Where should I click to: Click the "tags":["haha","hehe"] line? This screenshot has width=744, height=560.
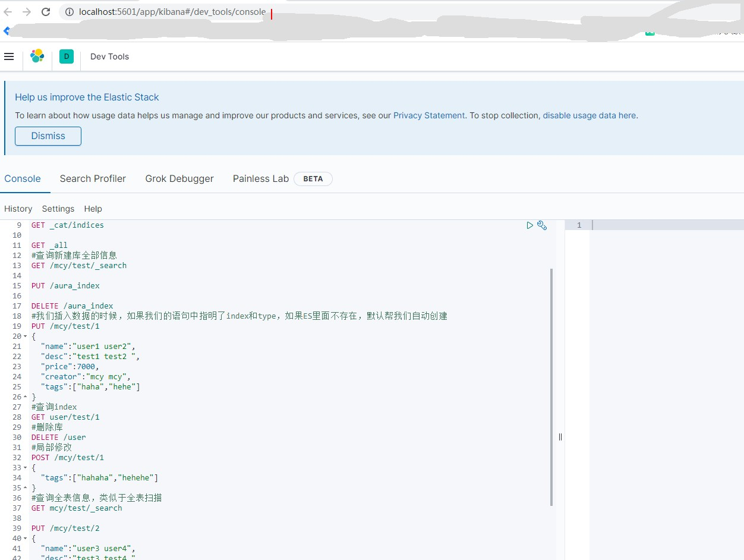(x=90, y=387)
